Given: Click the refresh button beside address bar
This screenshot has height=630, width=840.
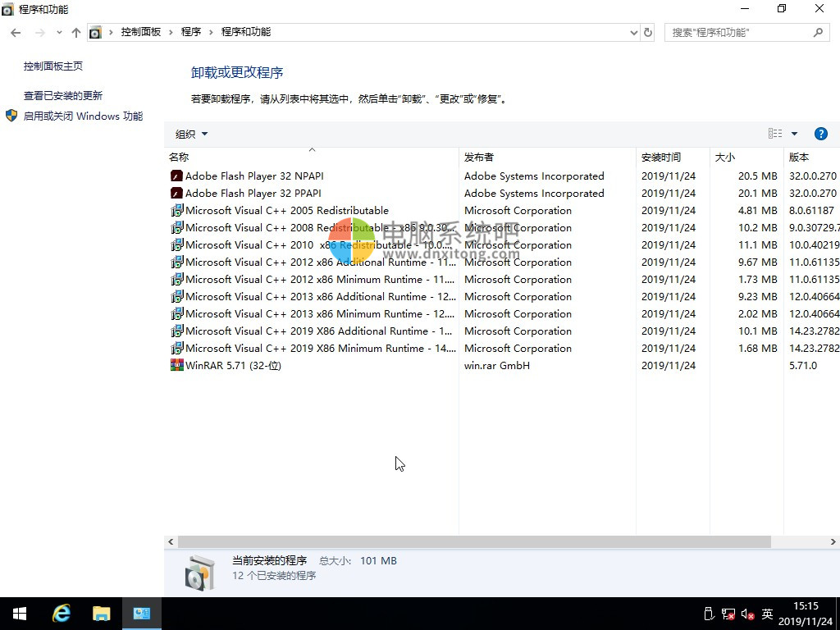Looking at the screenshot, I should (648, 33).
